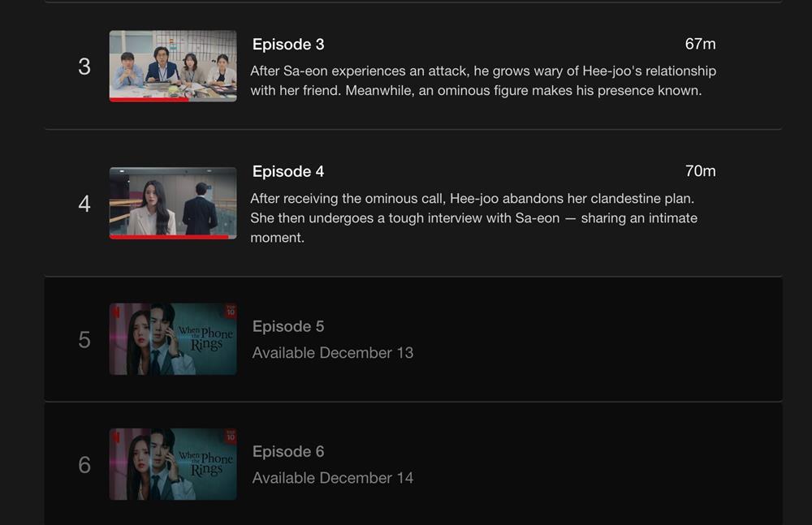Select the episode number 4 label

pos(84,204)
